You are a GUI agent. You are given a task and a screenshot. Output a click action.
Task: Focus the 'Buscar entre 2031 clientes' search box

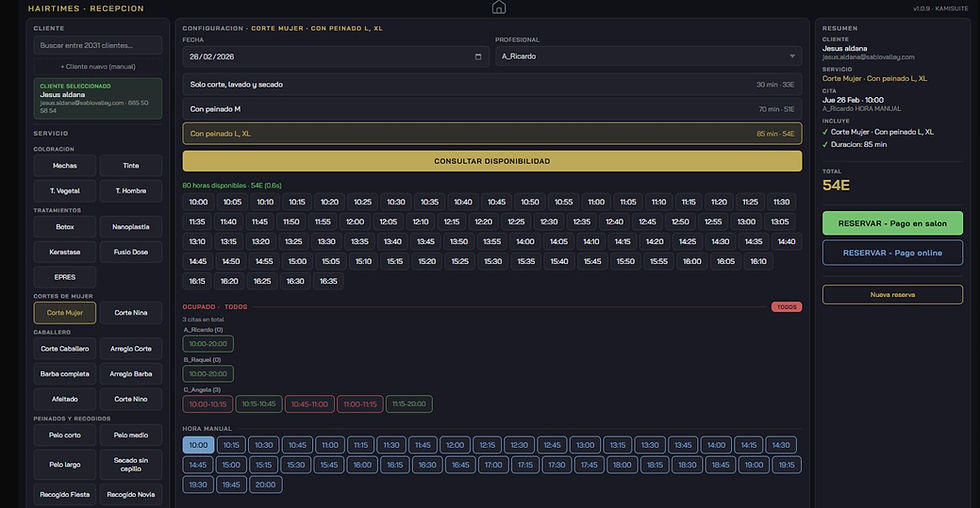[x=98, y=45]
